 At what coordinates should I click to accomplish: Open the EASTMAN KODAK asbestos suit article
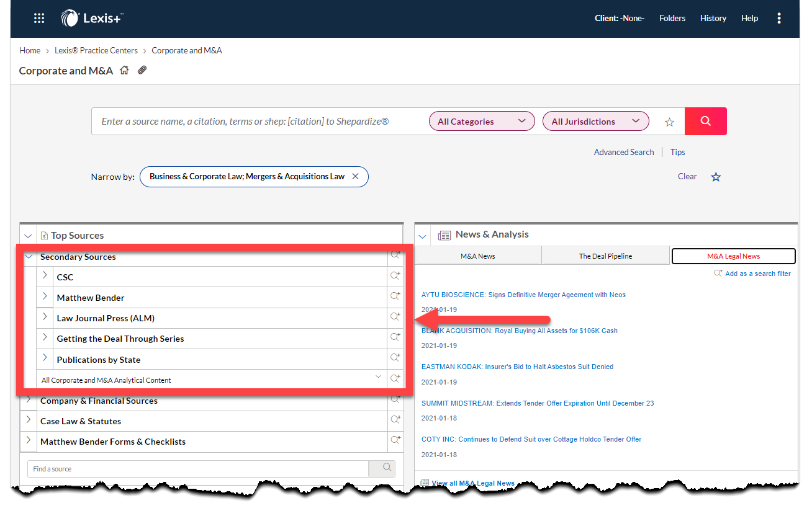[x=517, y=367]
